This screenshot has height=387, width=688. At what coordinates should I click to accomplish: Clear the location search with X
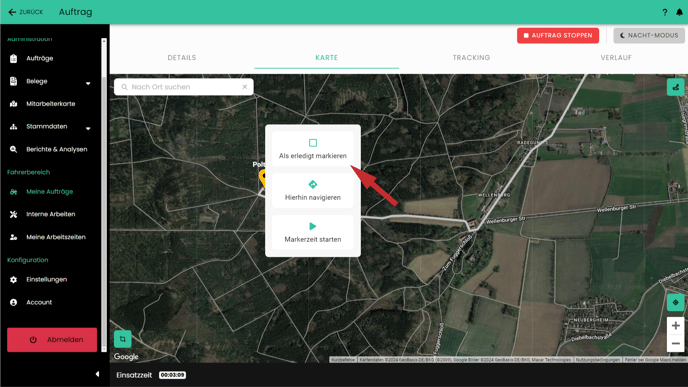[x=245, y=87]
